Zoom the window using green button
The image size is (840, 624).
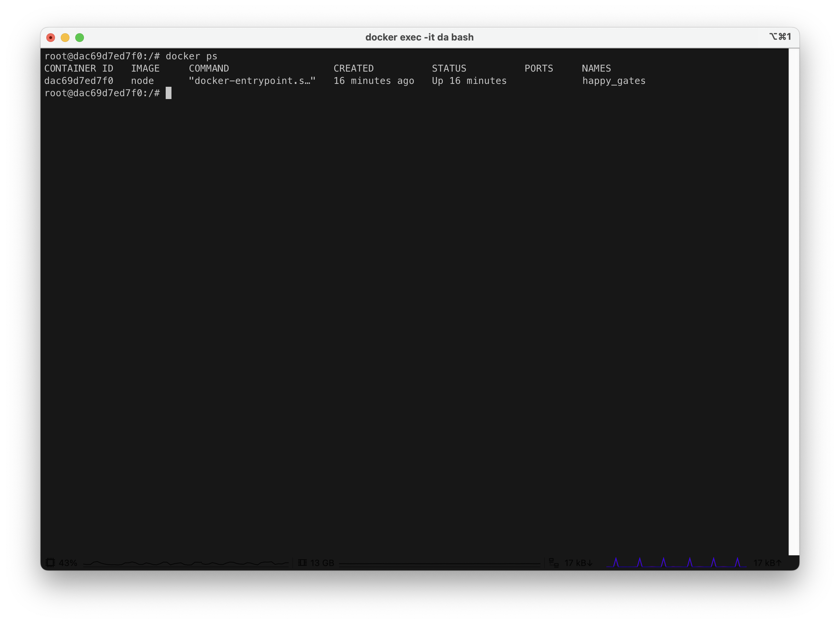(79, 37)
